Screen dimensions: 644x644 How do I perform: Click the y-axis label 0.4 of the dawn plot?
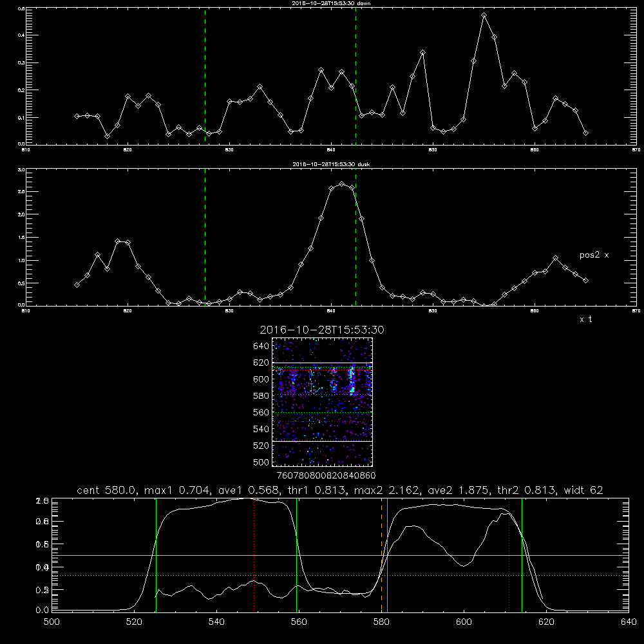tap(21, 35)
